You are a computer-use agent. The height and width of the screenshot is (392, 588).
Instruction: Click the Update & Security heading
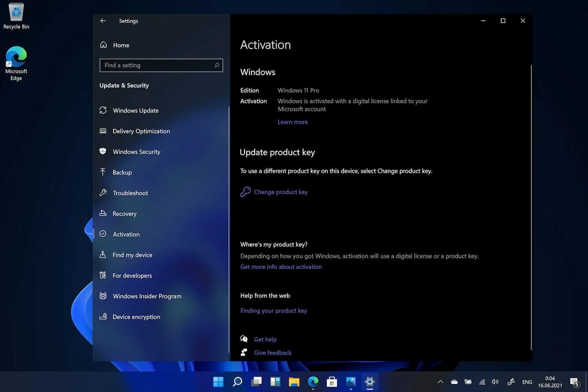[124, 85]
